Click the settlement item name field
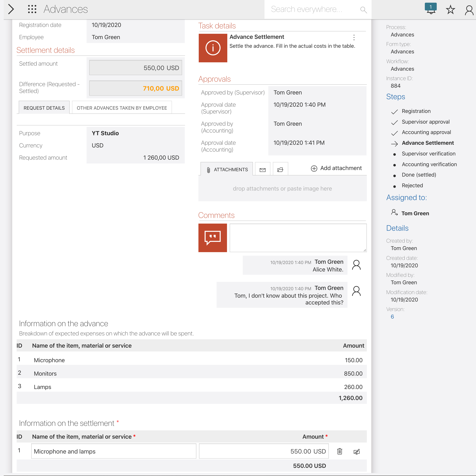 114,451
